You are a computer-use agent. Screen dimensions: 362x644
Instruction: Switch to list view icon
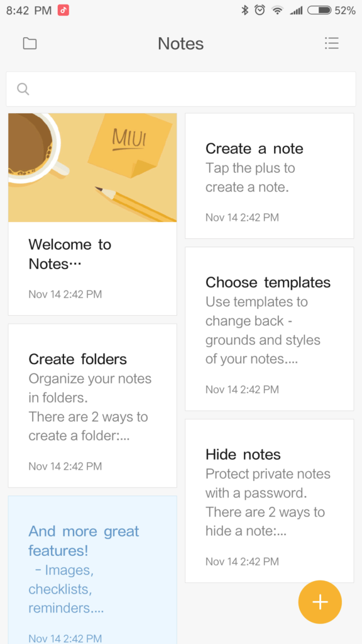[332, 43]
